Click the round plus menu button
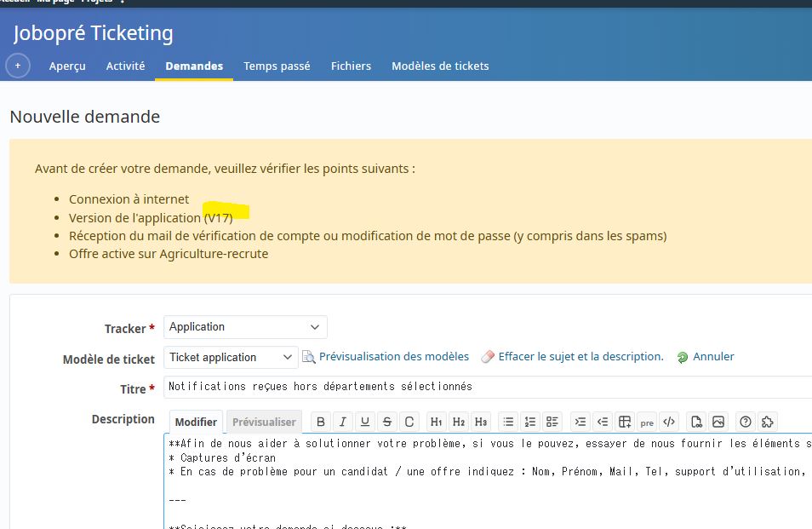This screenshot has width=812, height=529. [18, 66]
